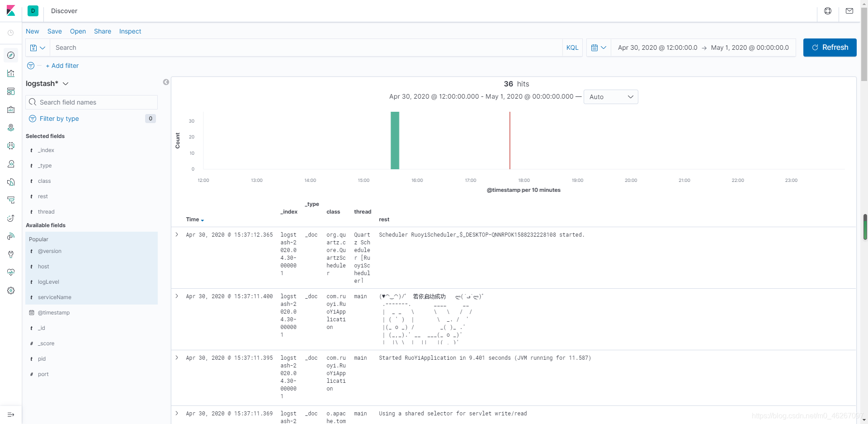Click the Refresh button
This screenshot has height=424, width=868.
click(830, 48)
